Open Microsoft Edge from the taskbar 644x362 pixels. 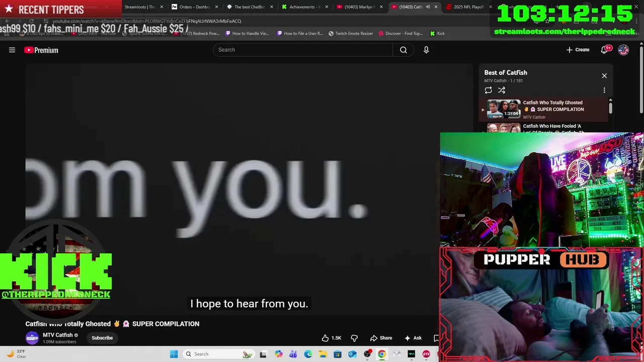(x=308, y=354)
